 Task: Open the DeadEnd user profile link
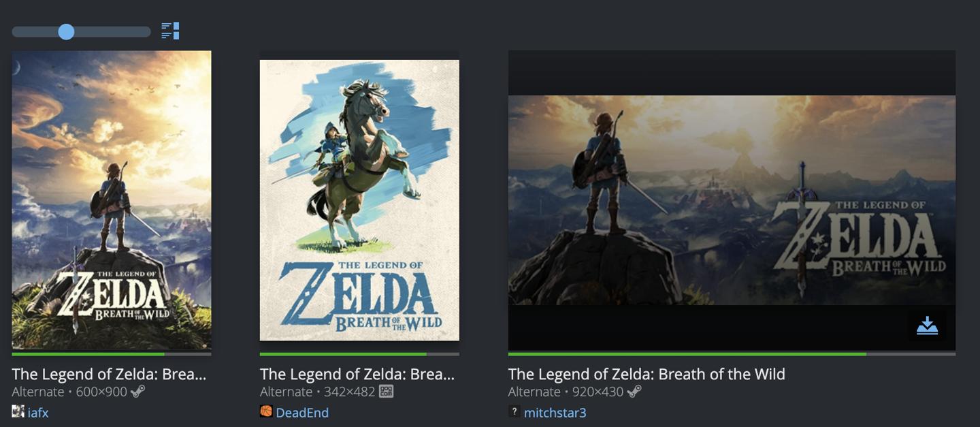point(302,413)
